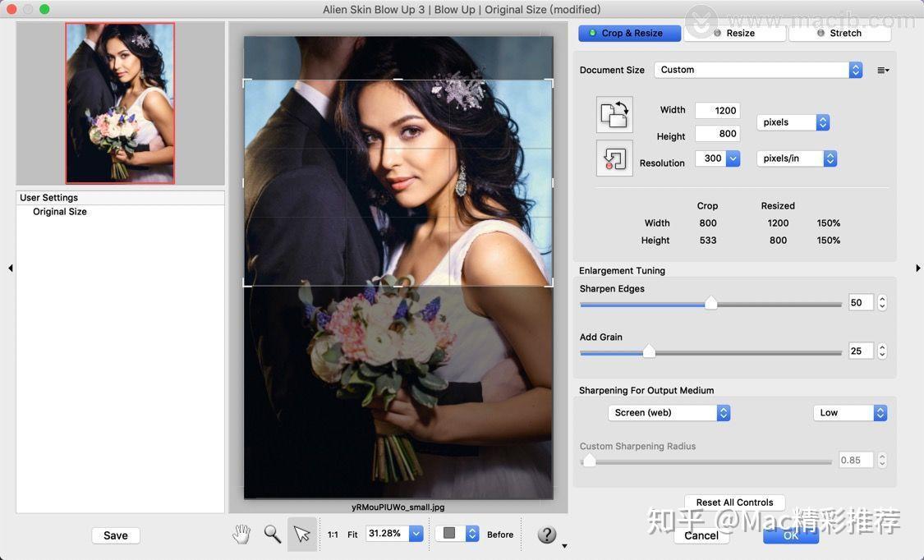Select the Hand pan tool
The image size is (924, 560).
[241, 534]
